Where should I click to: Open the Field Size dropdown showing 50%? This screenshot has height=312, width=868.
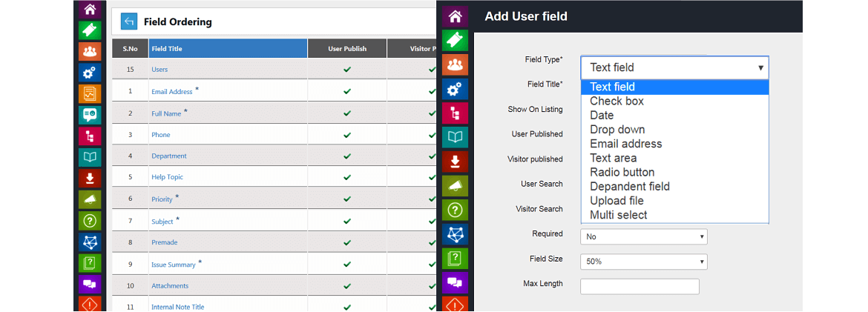[644, 262]
